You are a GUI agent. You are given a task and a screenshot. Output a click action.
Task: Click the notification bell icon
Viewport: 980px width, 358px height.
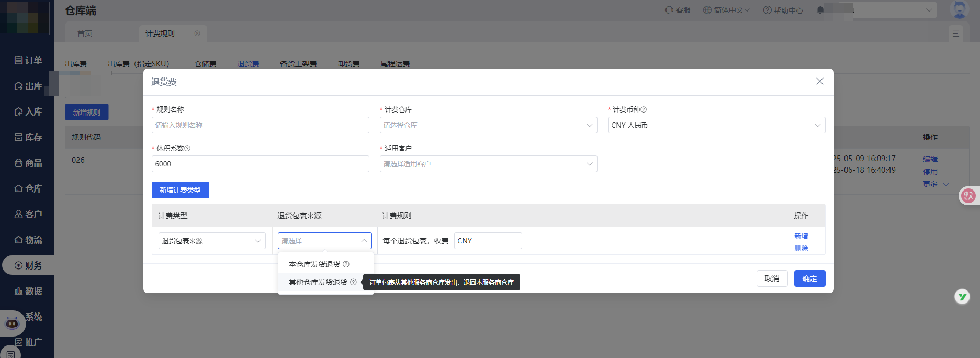tap(820, 10)
